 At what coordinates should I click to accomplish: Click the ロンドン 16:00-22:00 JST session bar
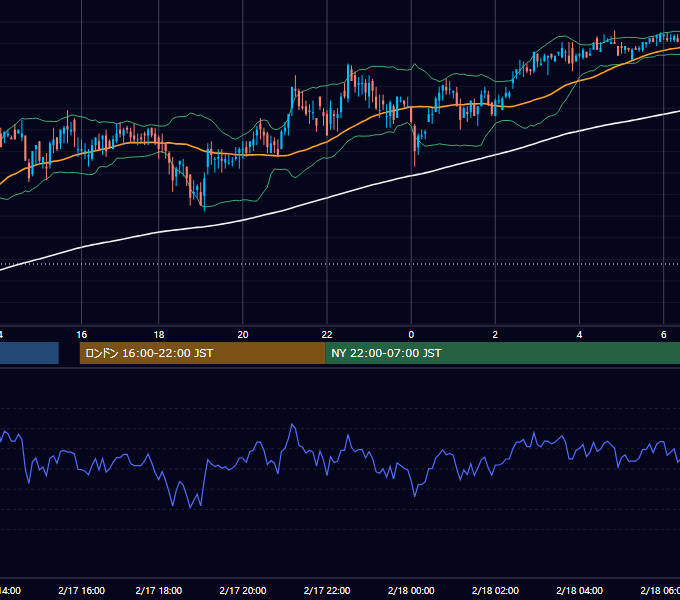coord(202,353)
